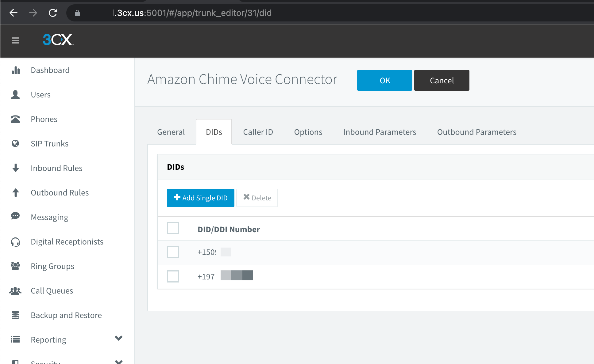This screenshot has width=594, height=364.
Task: Click the Messaging chat bubble icon
Action: (15, 216)
